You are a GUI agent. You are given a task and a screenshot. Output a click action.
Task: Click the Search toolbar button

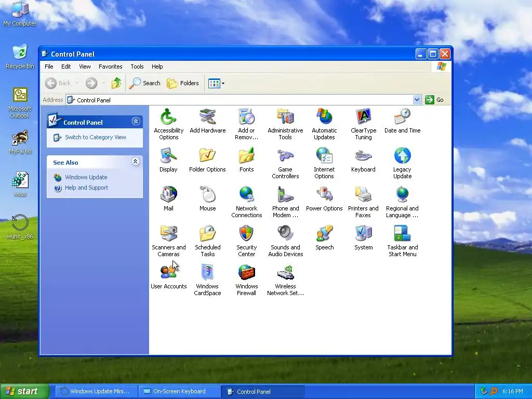pyautogui.click(x=145, y=83)
